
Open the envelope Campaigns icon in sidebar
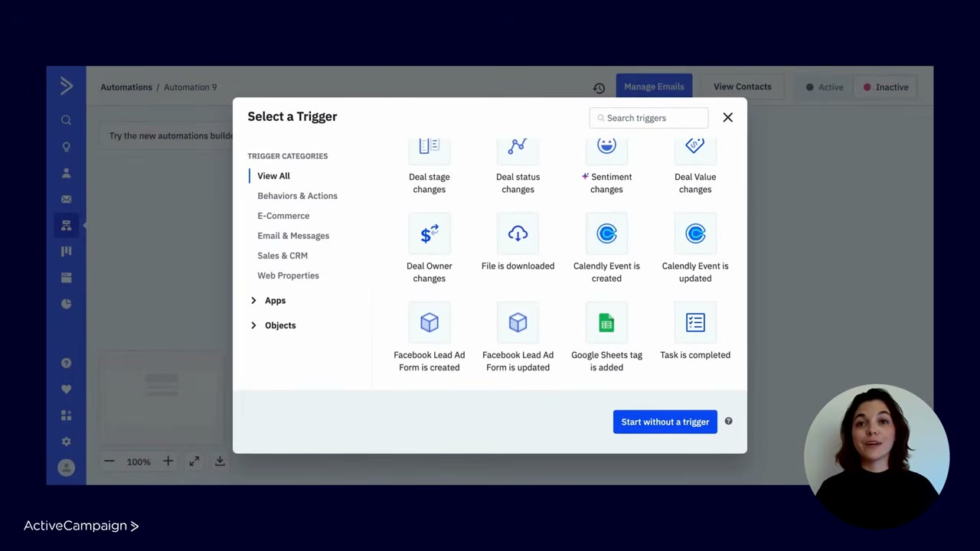(x=67, y=199)
